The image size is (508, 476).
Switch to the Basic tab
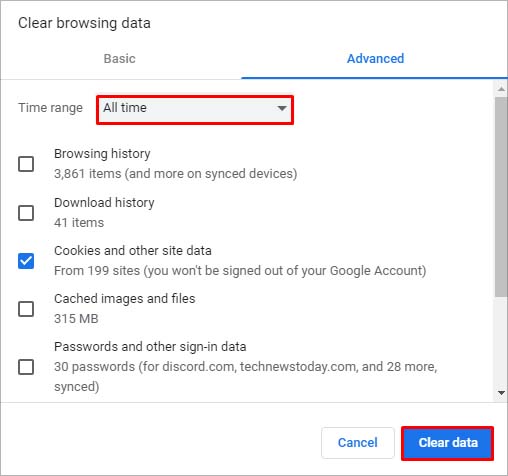point(120,59)
